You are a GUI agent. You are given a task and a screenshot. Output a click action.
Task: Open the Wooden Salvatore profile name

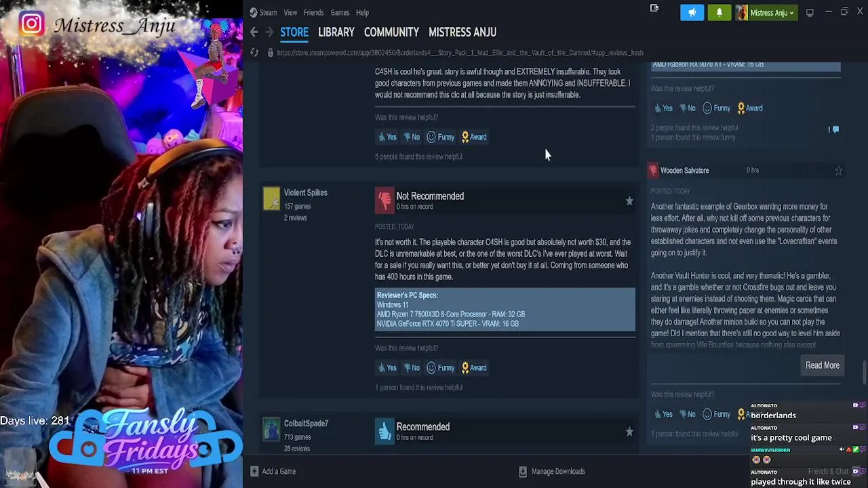pyautogui.click(x=684, y=171)
